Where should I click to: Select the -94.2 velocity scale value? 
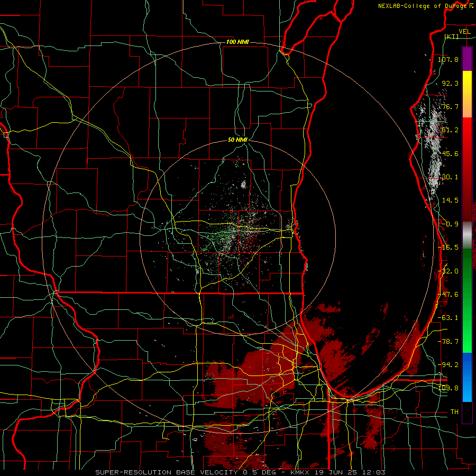tap(448, 365)
